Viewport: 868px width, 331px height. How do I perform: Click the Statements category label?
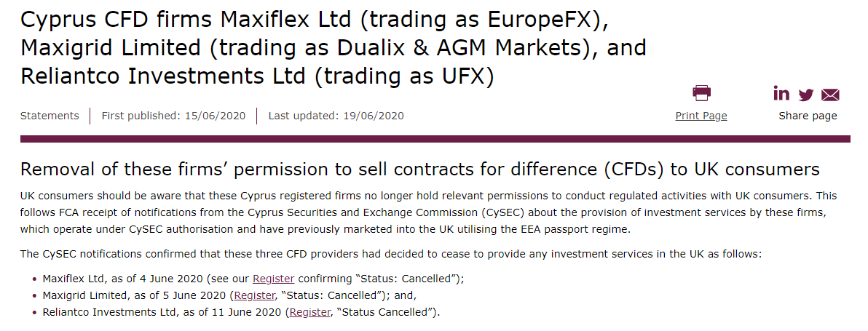50,116
